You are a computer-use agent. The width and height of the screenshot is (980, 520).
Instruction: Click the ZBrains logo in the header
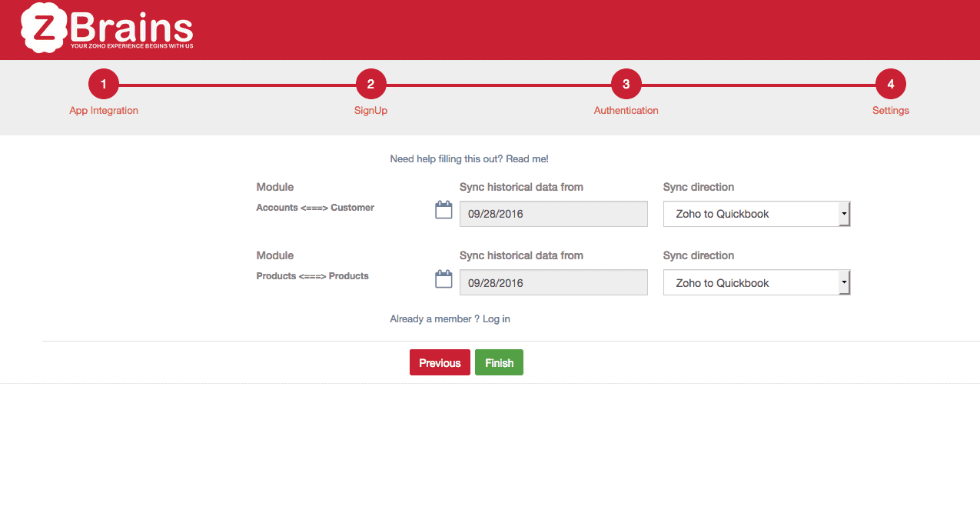107,28
